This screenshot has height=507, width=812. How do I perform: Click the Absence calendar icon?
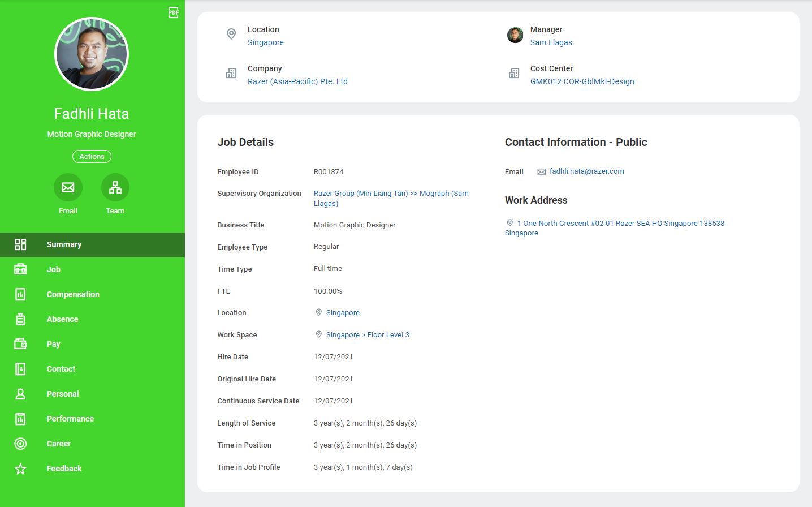(x=20, y=319)
